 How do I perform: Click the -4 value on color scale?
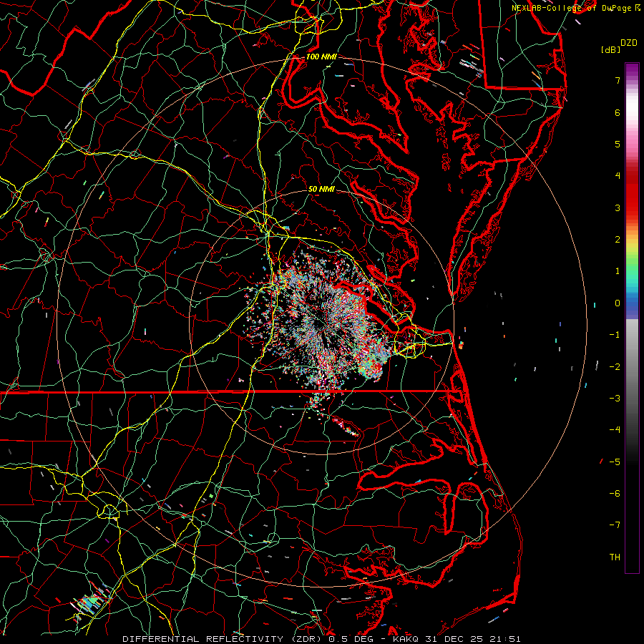[x=615, y=429]
